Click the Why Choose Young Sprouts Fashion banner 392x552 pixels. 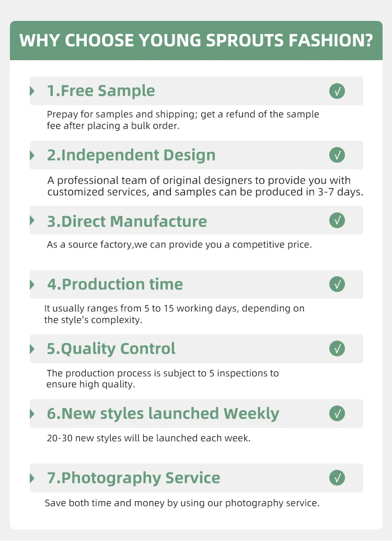click(x=196, y=40)
